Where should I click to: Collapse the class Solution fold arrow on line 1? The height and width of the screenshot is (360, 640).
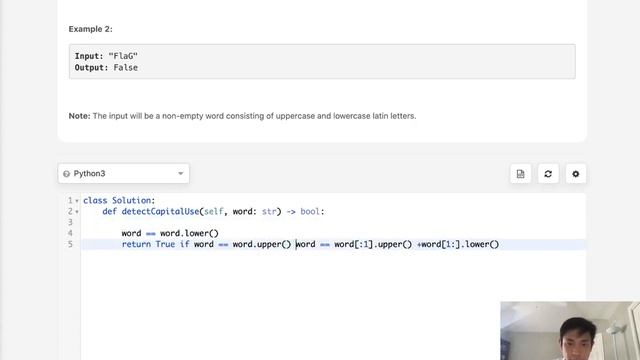(x=77, y=201)
